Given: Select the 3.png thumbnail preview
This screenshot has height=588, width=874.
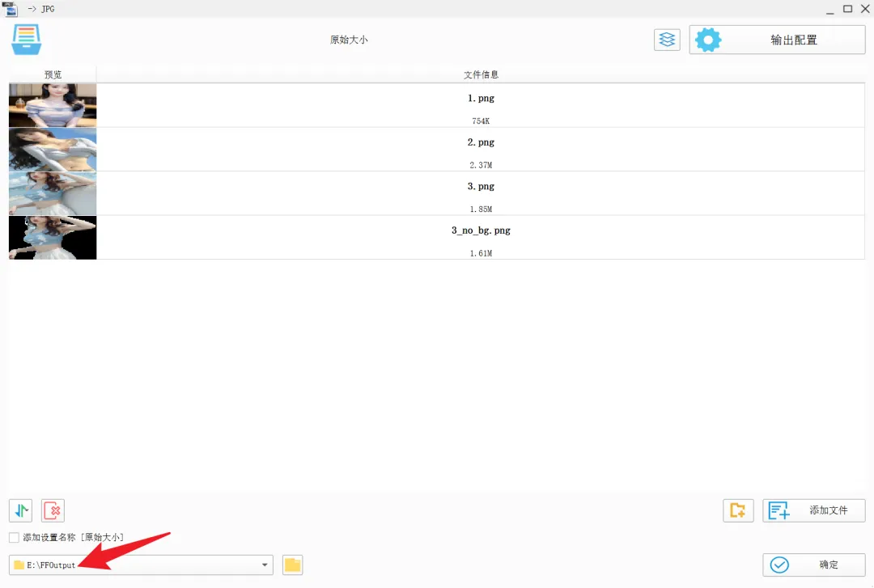Looking at the screenshot, I should tap(53, 193).
